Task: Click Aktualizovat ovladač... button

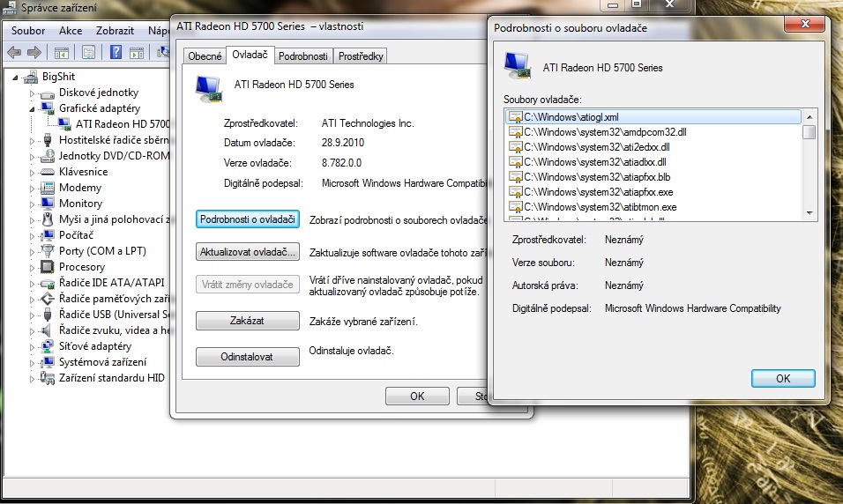Action: pos(247,252)
